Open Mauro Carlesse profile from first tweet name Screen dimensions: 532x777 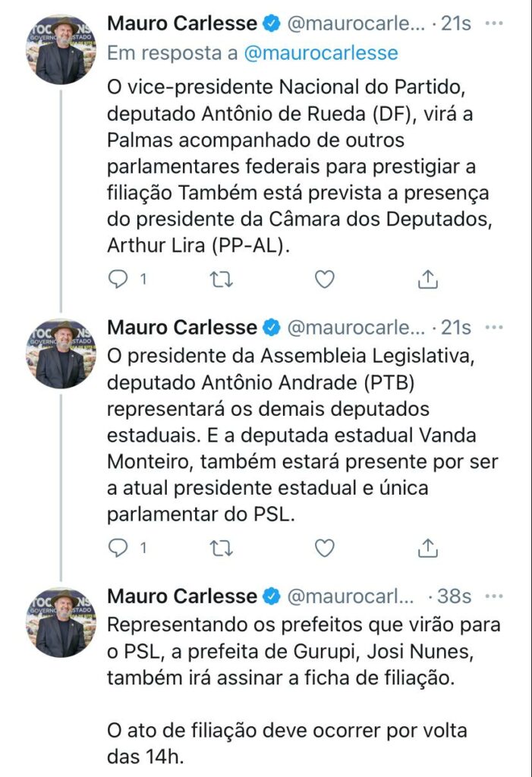click(182, 24)
